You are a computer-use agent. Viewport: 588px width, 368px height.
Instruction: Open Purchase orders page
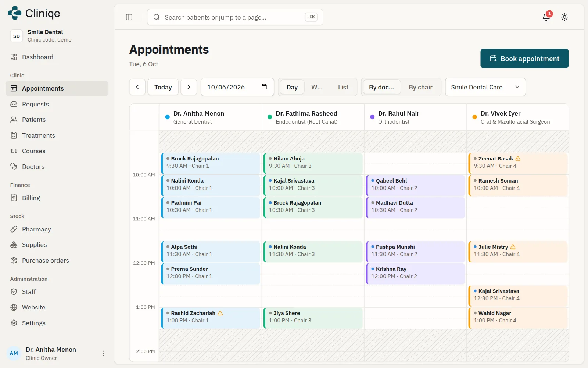click(57, 261)
